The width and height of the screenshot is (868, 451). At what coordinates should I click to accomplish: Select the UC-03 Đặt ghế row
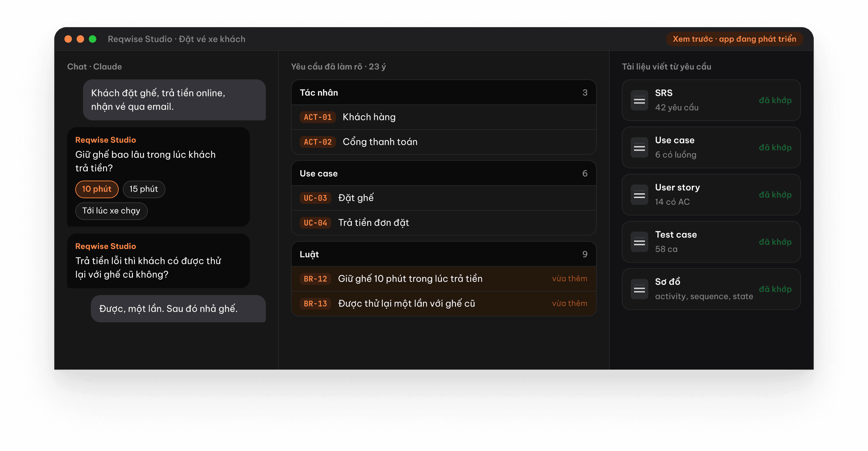click(x=443, y=198)
